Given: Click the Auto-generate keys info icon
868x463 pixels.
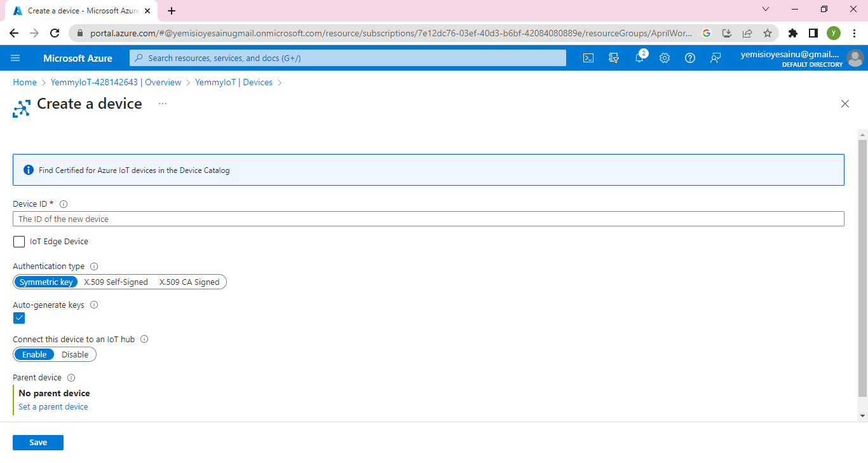Looking at the screenshot, I should tap(94, 305).
